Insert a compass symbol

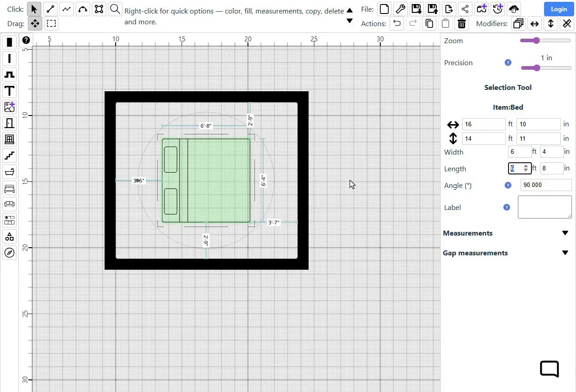coord(9,253)
